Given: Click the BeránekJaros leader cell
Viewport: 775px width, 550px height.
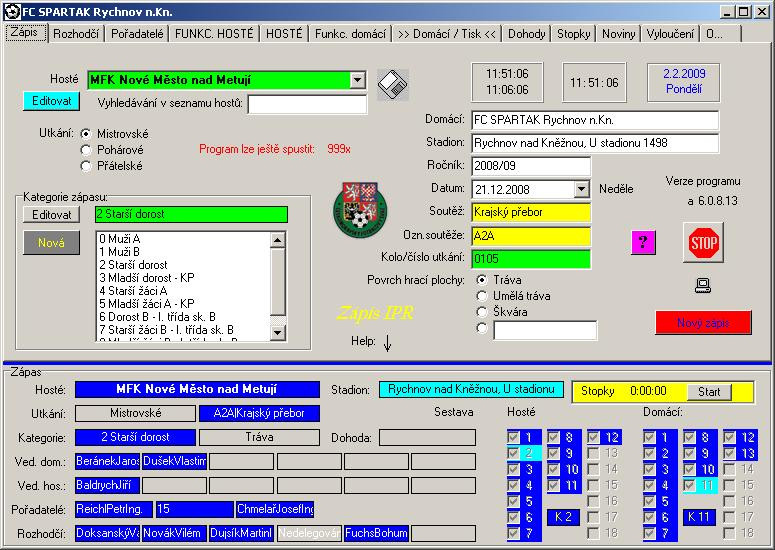Looking at the screenshot, I should click(107, 462).
